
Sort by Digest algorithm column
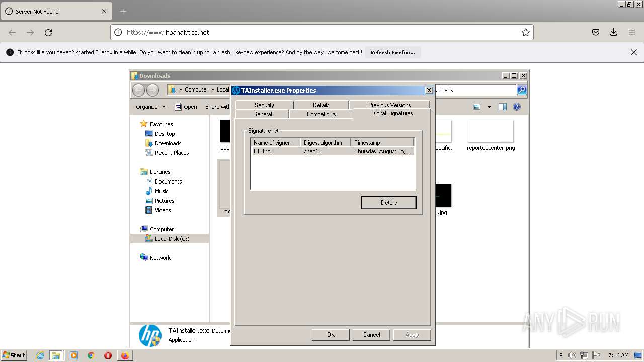[325, 143]
